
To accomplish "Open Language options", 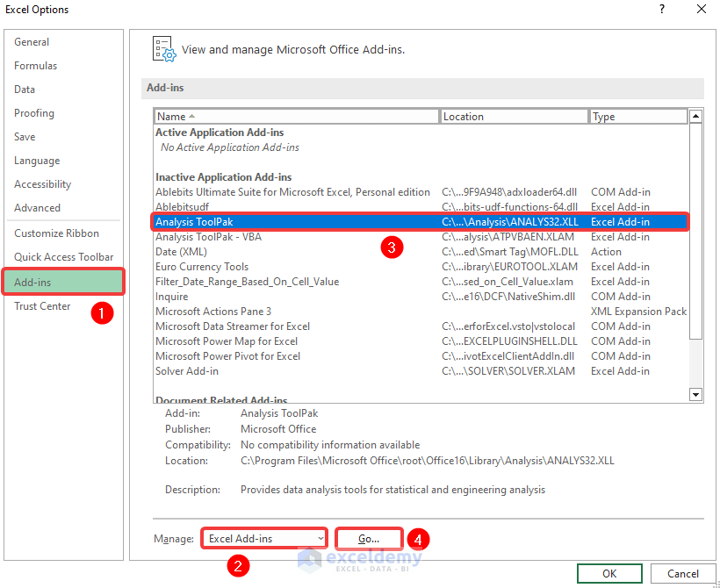I will coord(37,161).
